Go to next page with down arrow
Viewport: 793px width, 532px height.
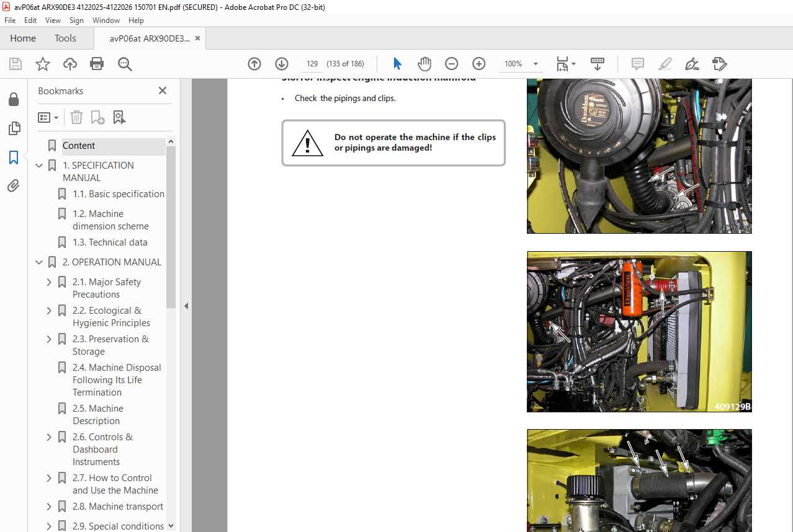282,64
